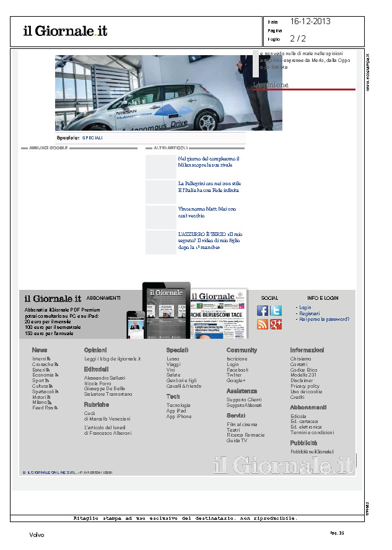The image size is (392, 550).
Task: Click the Twitter social icon
Action: 276,311
